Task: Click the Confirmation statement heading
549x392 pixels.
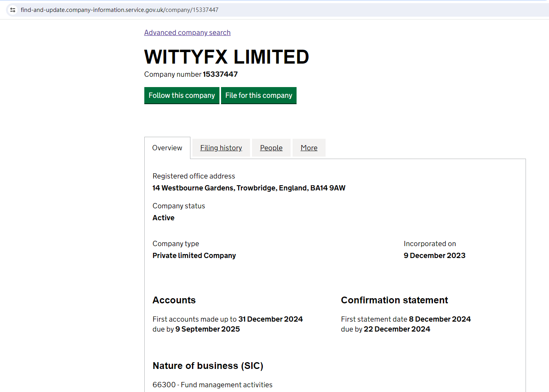Action: pyautogui.click(x=394, y=300)
